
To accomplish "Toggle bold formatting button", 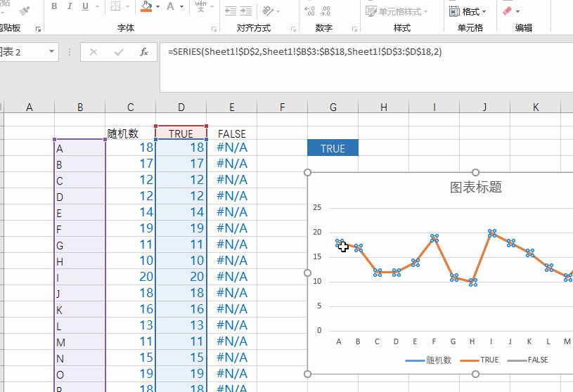I will click(54, 6).
